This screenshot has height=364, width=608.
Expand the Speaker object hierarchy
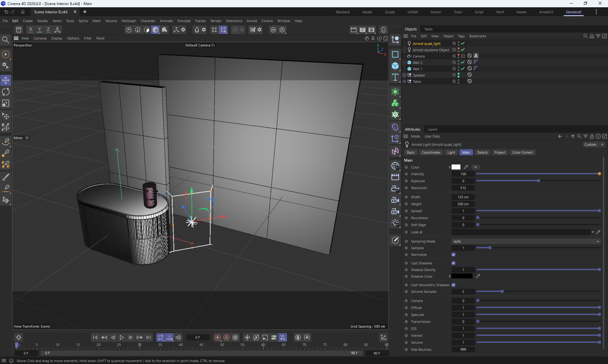404,75
